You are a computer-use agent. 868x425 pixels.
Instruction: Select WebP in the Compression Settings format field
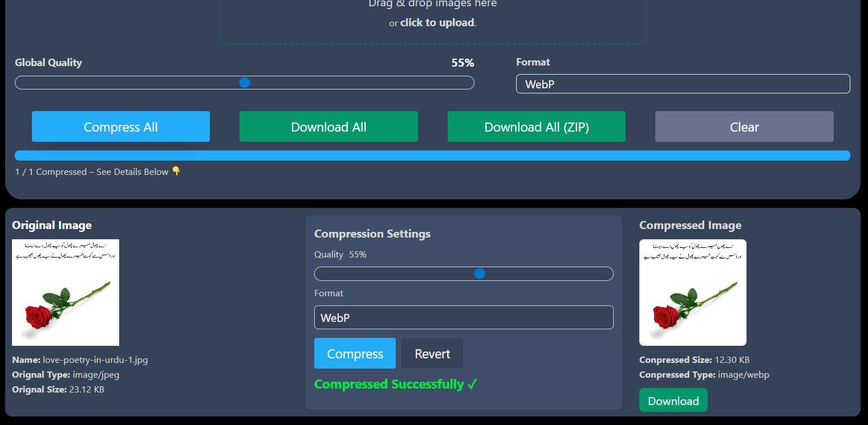(x=463, y=317)
